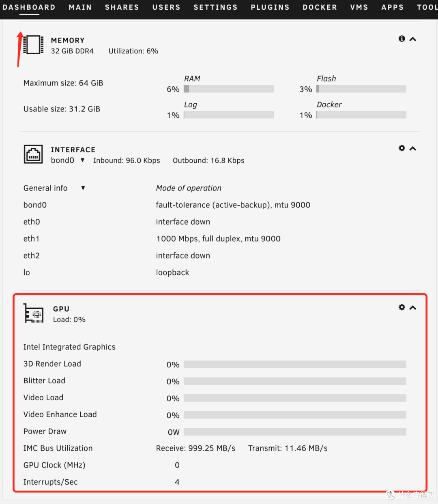This screenshot has width=438, height=504.
Task: Collapse the GPU panel
Action: click(413, 307)
